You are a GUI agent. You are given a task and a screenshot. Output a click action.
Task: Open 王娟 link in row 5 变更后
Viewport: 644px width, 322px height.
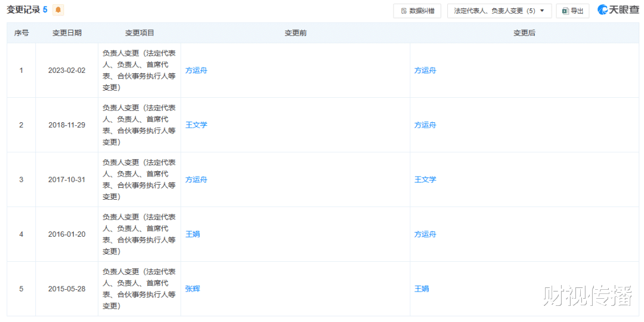click(x=422, y=289)
